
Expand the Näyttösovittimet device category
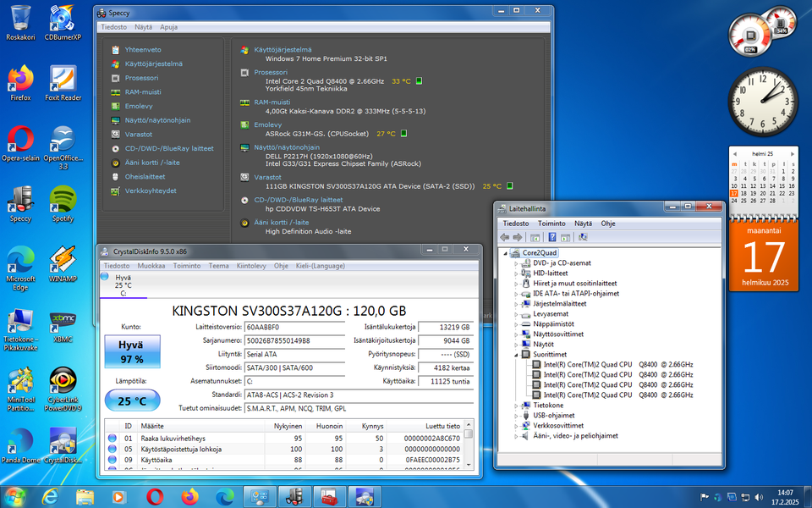tap(517, 334)
